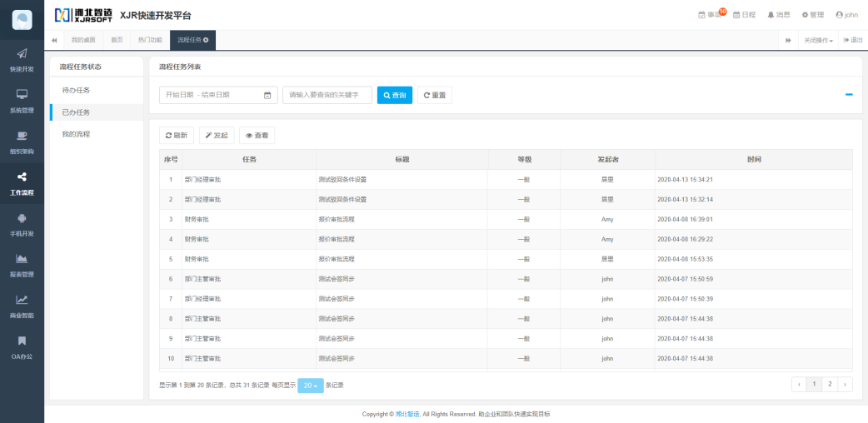
Task: Open the OA办公 bookmark icon
Action: point(22,341)
